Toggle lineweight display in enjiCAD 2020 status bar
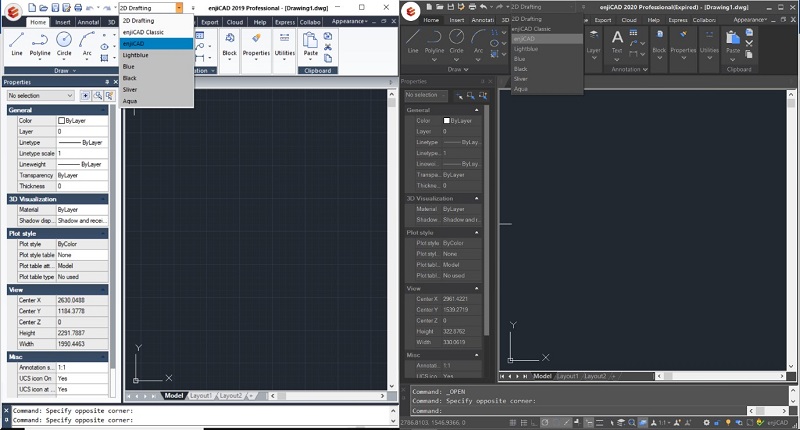This screenshot has width=800, height=430. [599, 422]
